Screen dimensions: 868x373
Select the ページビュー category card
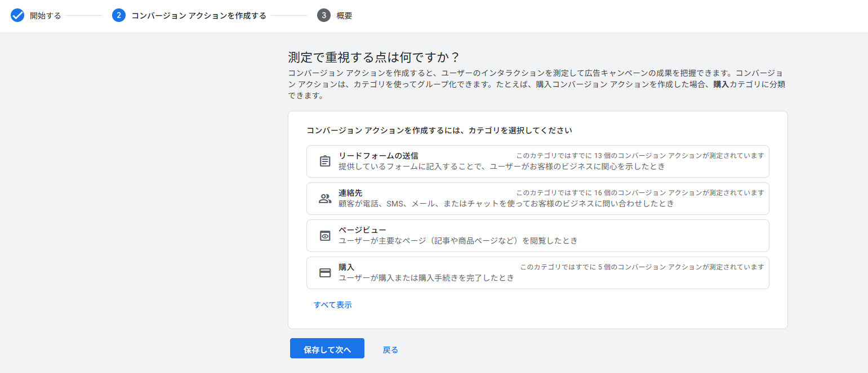pos(537,236)
